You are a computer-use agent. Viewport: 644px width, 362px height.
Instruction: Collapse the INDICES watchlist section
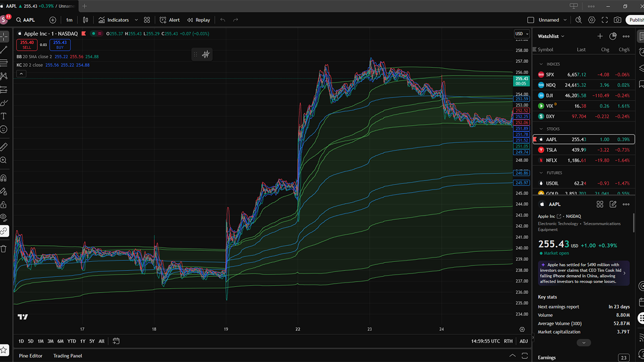pyautogui.click(x=541, y=64)
